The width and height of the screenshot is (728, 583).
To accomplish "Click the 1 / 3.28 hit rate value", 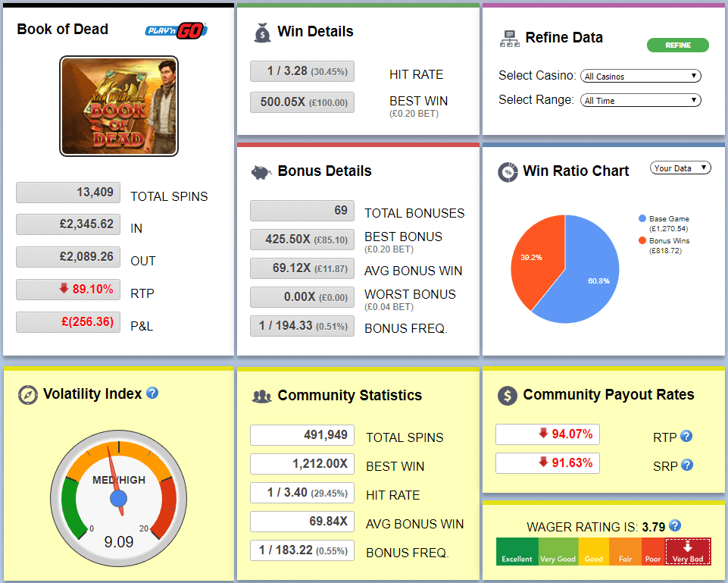I will (x=302, y=71).
